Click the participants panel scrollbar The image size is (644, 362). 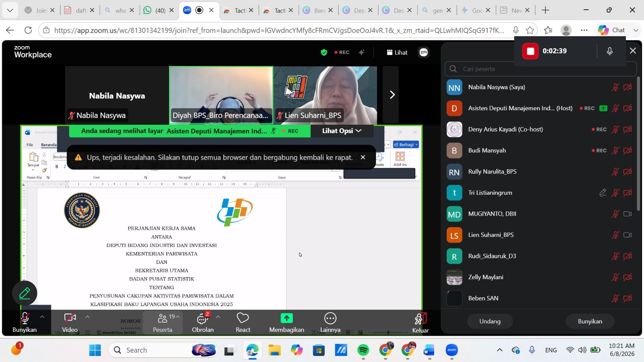tap(639, 143)
